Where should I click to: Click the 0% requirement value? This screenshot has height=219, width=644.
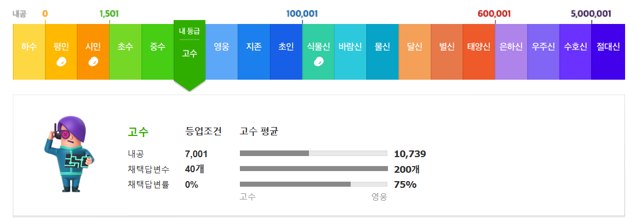[191, 184]
